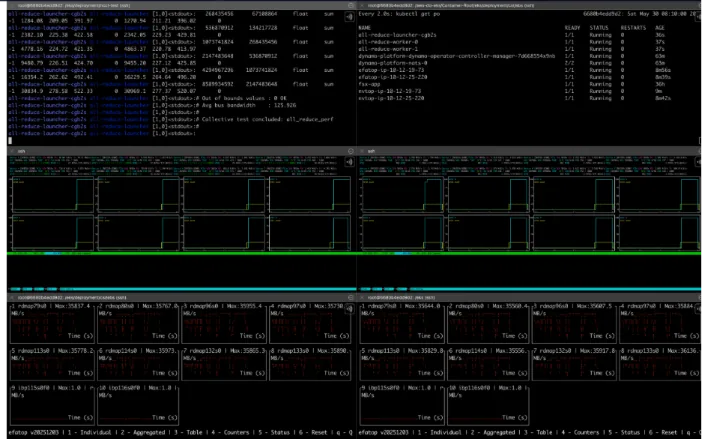
Task: Click the speaker icon in the all-reduce log pane
Action: (x=349, y=17)
